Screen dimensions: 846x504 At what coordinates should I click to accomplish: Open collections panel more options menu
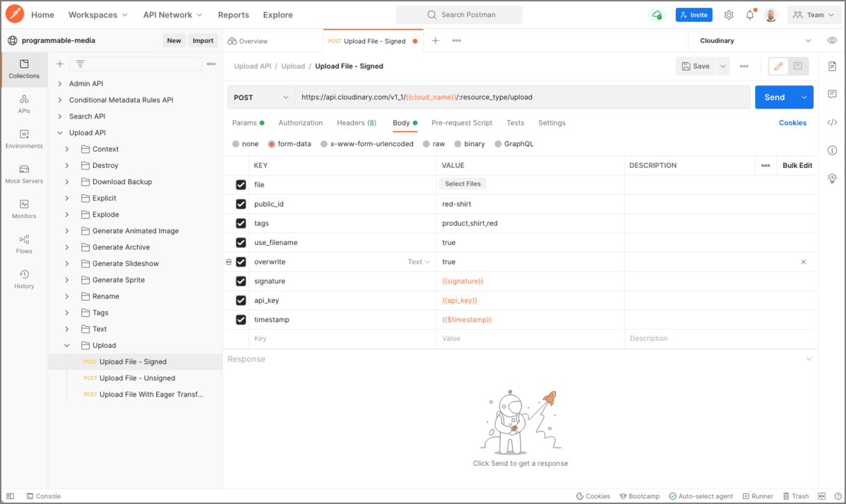211,64
